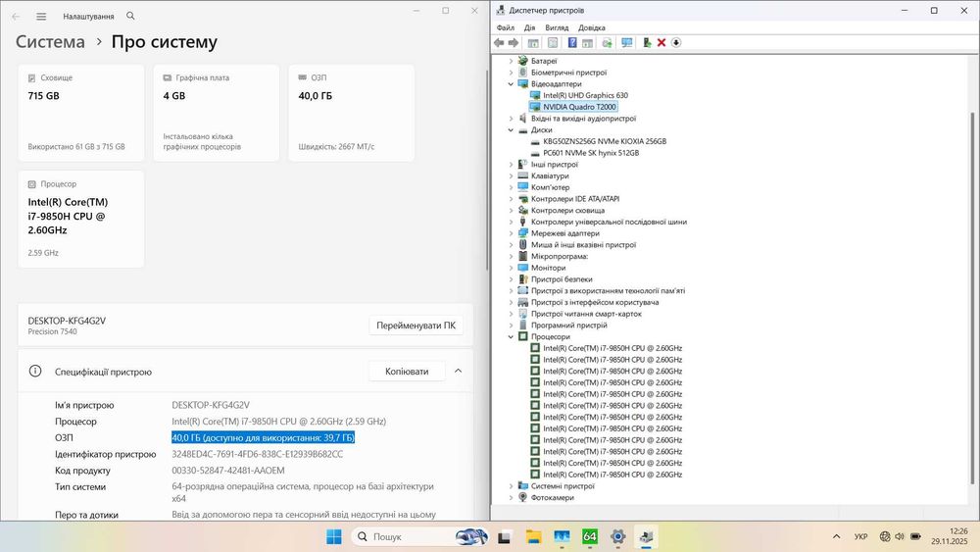
Task: Scan for hardware changes monitor icon
Action: tap(627, 42)
